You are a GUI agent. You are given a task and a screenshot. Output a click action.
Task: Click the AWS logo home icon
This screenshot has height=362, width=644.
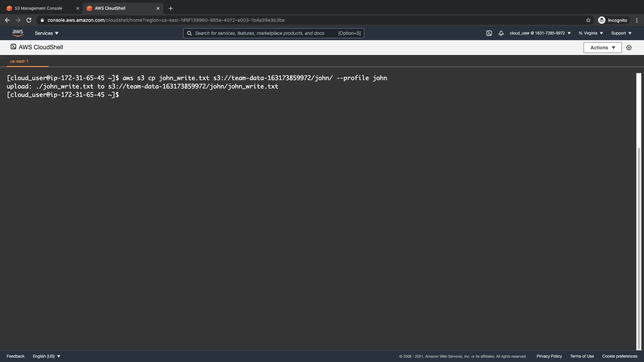18,33
